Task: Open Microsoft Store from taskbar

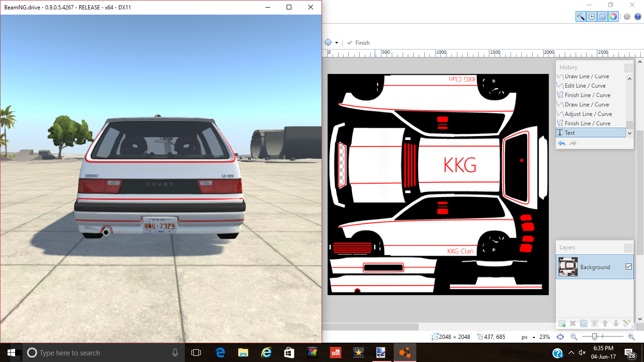Action: pos(289,353)
